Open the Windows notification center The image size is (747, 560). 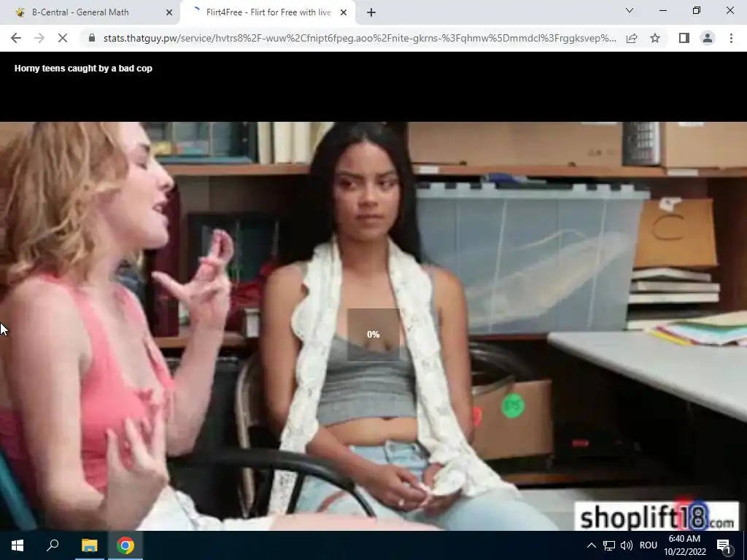723,545
